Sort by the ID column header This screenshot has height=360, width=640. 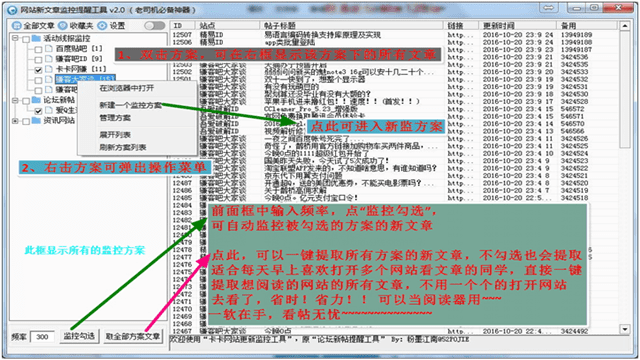(x=182, y=26)
